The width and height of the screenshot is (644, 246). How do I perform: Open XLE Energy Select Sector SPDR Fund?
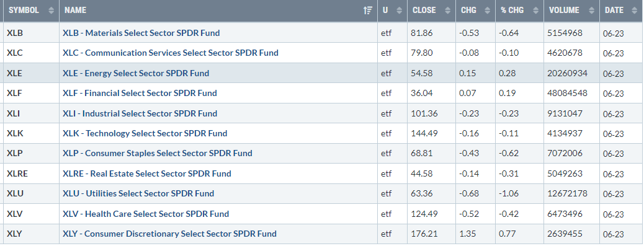[136, 73]
